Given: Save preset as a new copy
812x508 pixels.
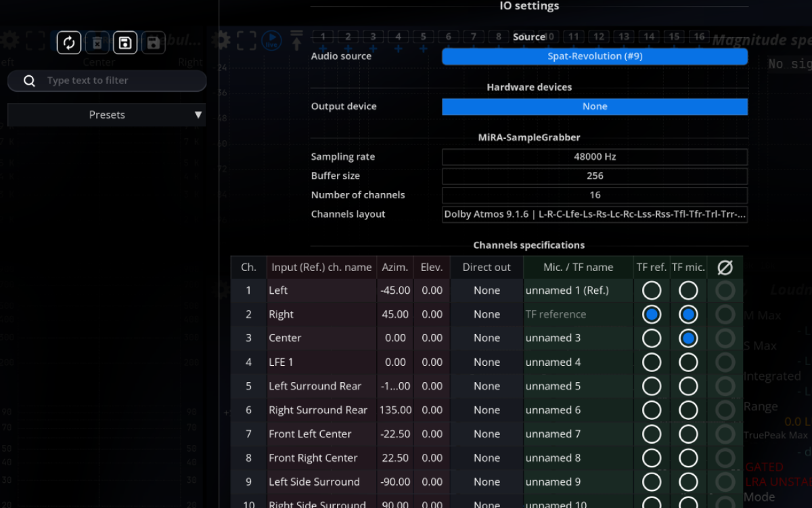Looking at the screenshot, I should click(153, 42).
